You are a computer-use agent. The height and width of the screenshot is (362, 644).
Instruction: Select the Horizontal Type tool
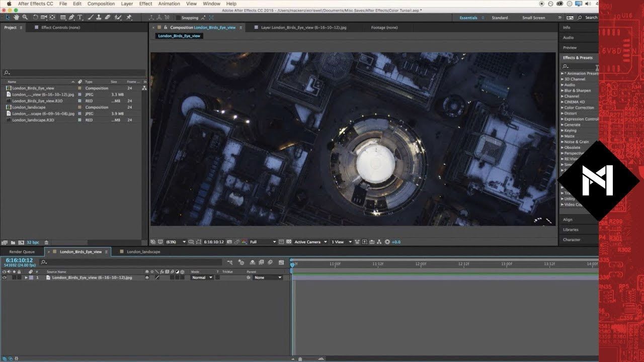[x=79, y=18]
